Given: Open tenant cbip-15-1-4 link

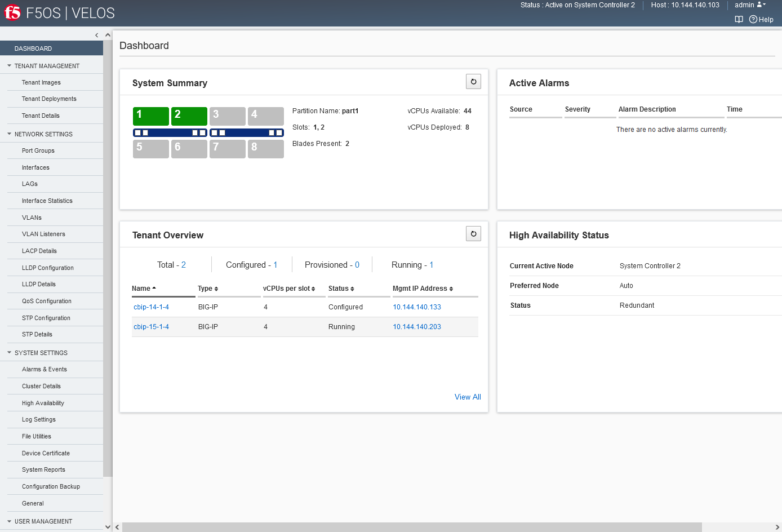Looking at the screenshot, I should 151,327.
